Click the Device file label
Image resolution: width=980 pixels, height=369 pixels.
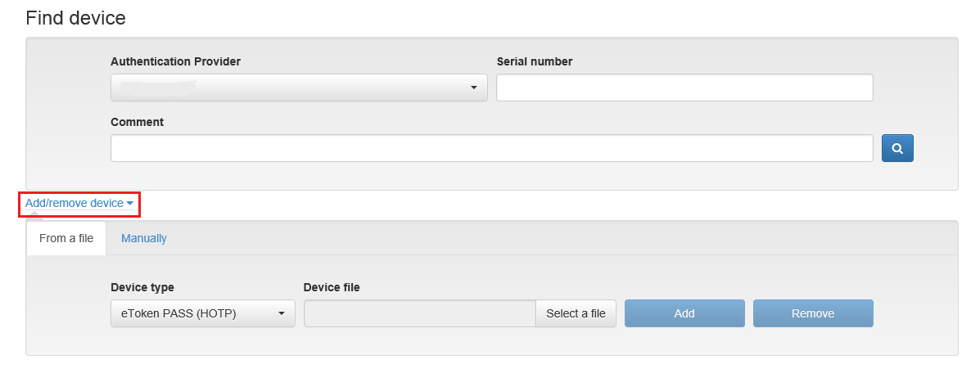click(x=331, y=287)
